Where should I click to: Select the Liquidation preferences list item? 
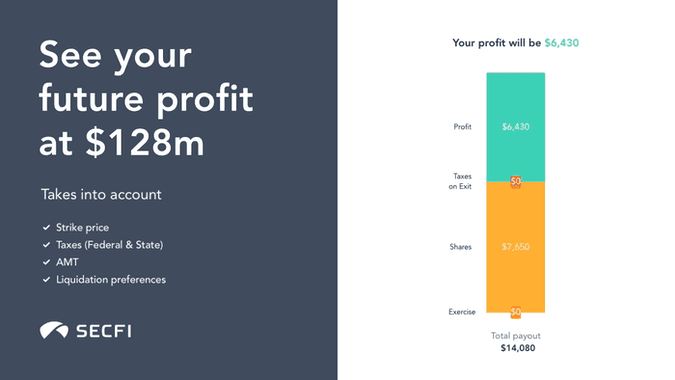point(104,280)
